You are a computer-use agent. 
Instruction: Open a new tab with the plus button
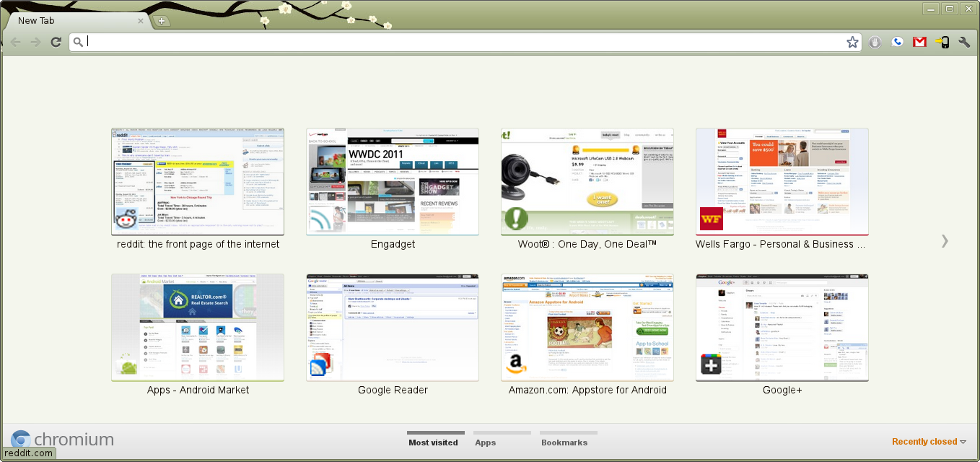[162, 21]
